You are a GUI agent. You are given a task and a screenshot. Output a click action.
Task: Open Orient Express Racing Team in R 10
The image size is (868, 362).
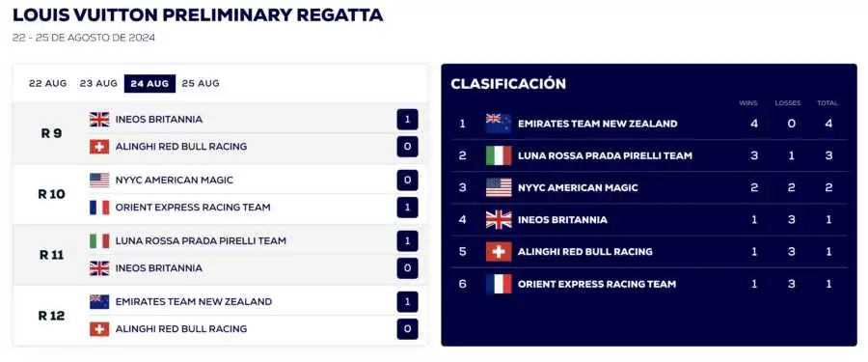pyautogui.click(x=193, y=208)
